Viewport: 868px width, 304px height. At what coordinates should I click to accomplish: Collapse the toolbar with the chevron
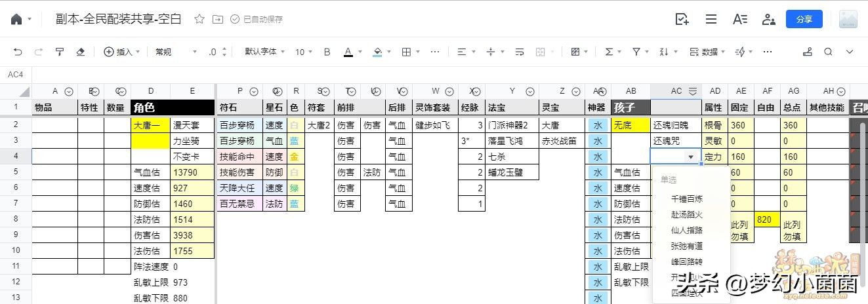click(850, 52)
